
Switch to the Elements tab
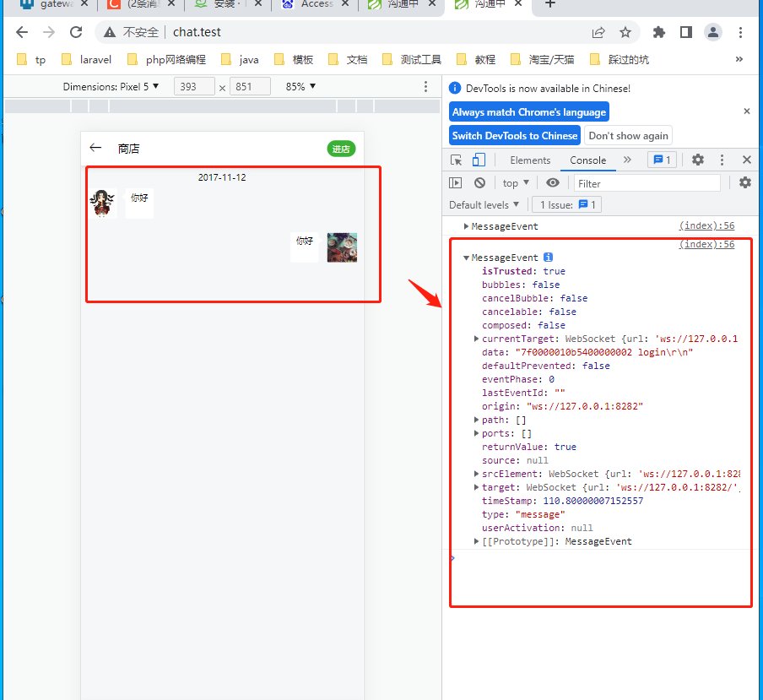click(530, 160)
